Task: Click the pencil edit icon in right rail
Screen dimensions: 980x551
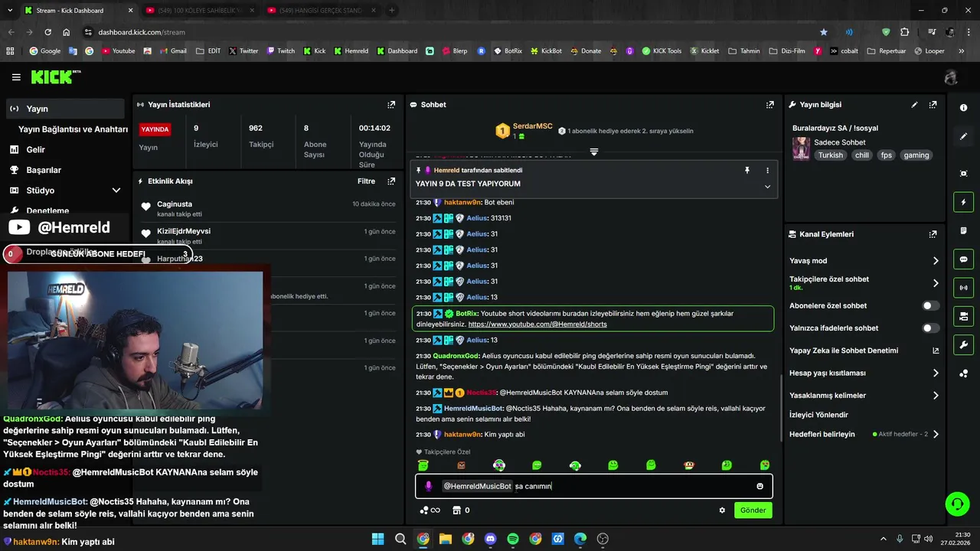Action: tap(963, 136)
